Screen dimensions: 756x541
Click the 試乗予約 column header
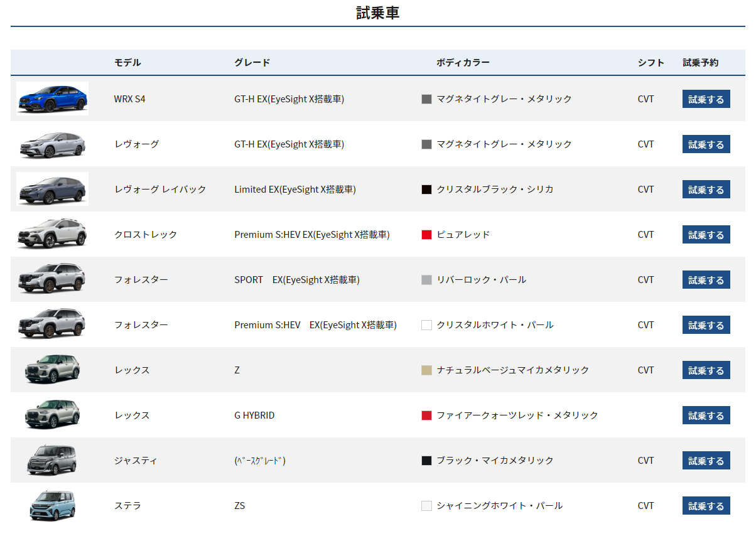701,63
